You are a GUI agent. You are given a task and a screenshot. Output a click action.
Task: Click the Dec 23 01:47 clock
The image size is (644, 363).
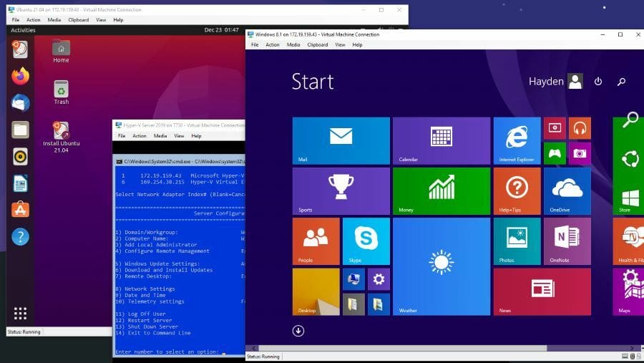point(221,30)
